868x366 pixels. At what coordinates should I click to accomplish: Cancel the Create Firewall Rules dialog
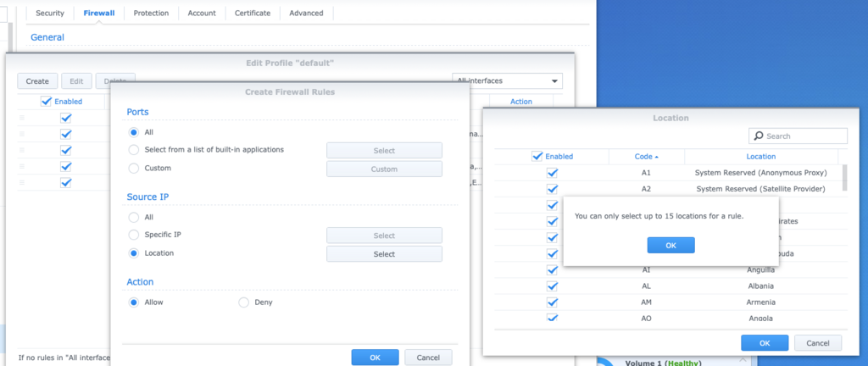tap(428, 358)
